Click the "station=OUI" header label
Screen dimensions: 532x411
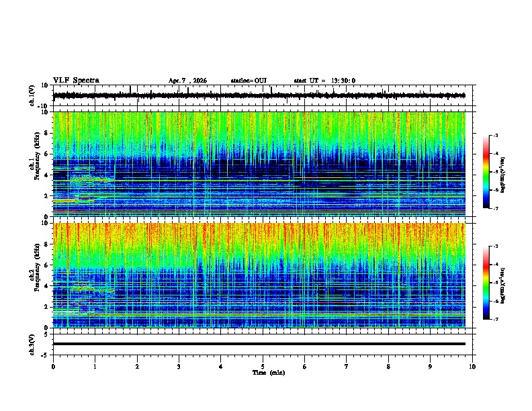[249, 81]
